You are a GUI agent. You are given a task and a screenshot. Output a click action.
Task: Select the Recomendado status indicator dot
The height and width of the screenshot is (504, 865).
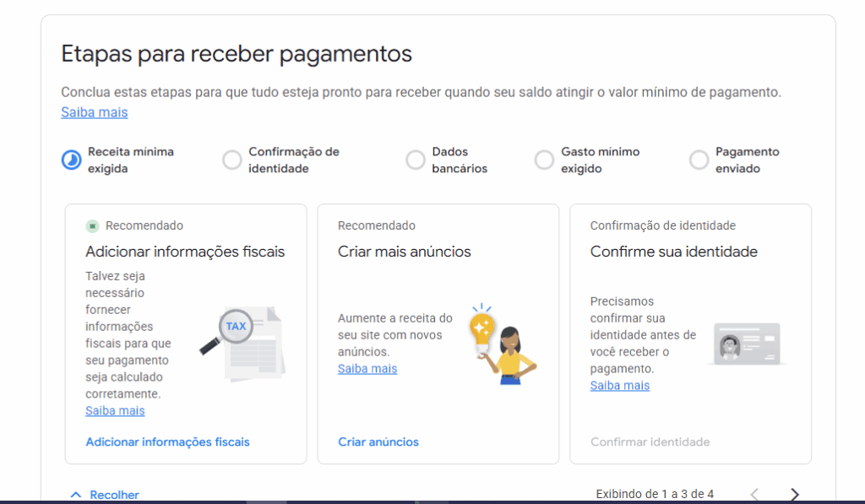92,225
